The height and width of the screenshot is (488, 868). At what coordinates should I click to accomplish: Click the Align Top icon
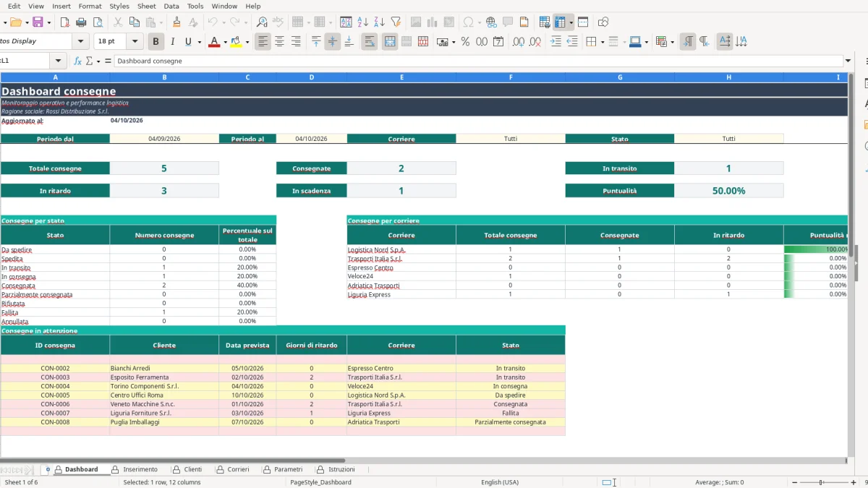(x=316, y=42)
